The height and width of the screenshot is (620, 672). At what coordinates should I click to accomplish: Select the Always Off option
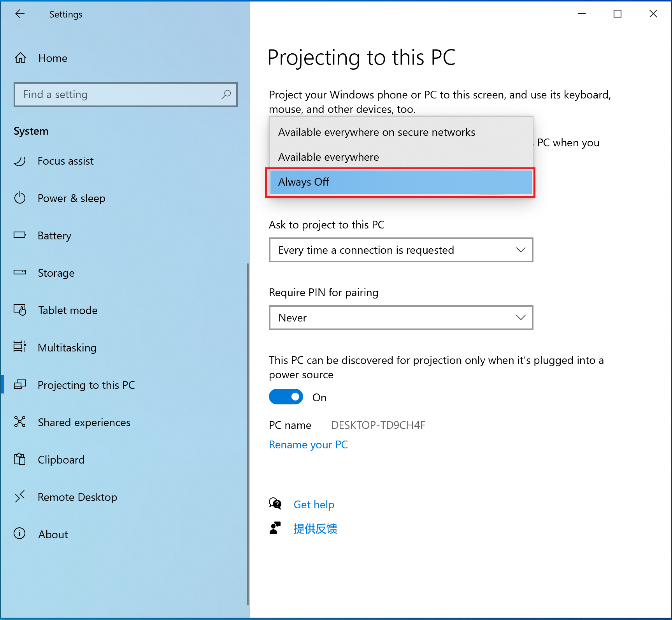(x=401, y=182)
